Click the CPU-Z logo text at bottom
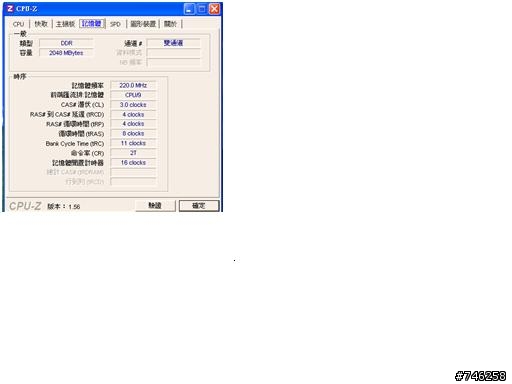 (25, 206)
